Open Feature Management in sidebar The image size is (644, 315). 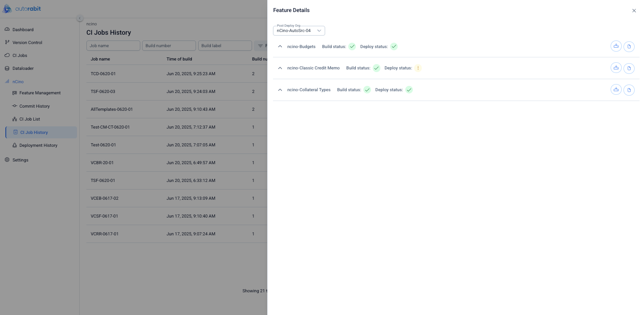tap(40, 93)
